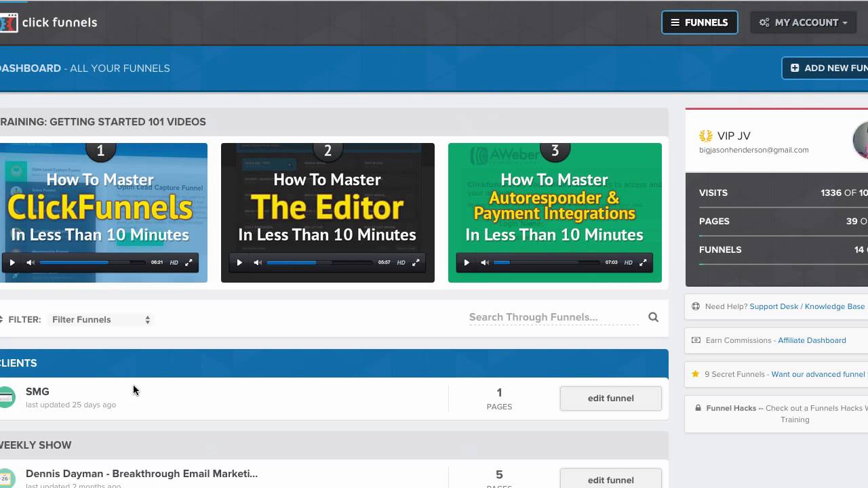Click the Dashboard heading text
868x488 pixels.
(x=31, y=68)
